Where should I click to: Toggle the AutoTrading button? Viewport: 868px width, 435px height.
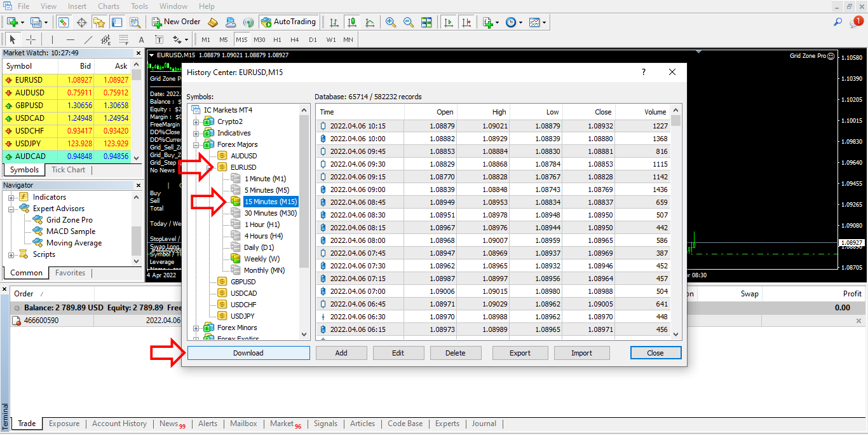(x=288, y=22)
